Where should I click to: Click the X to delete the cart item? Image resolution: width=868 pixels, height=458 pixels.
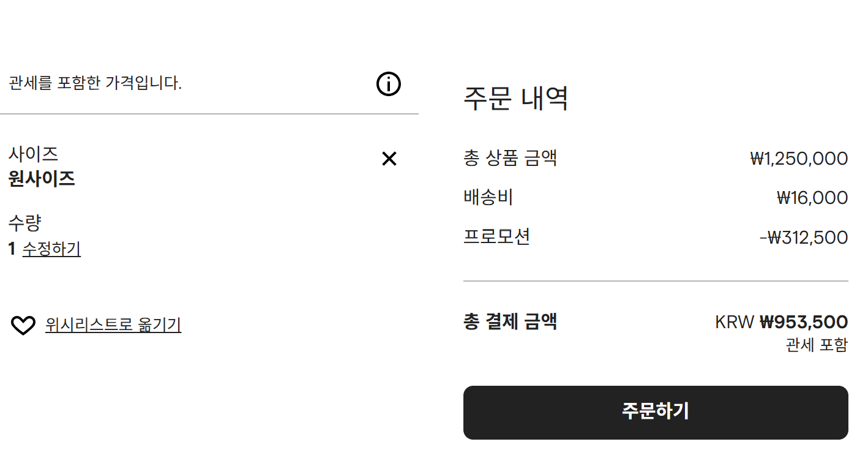(388, 159)
